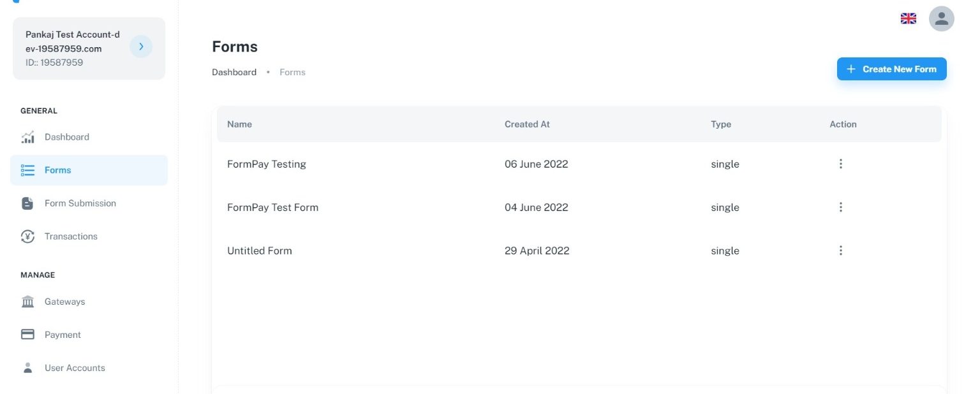Click the Transactions circular arrow icon
The height and width of the screenshot is (394, 980).
click(x=28, y=236)
